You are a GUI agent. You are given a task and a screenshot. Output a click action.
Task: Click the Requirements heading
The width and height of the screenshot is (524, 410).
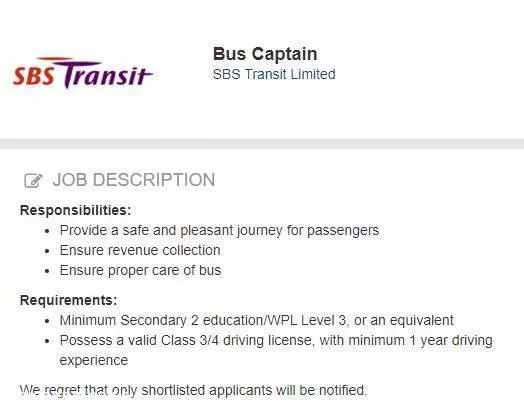[x=69, y=300]
